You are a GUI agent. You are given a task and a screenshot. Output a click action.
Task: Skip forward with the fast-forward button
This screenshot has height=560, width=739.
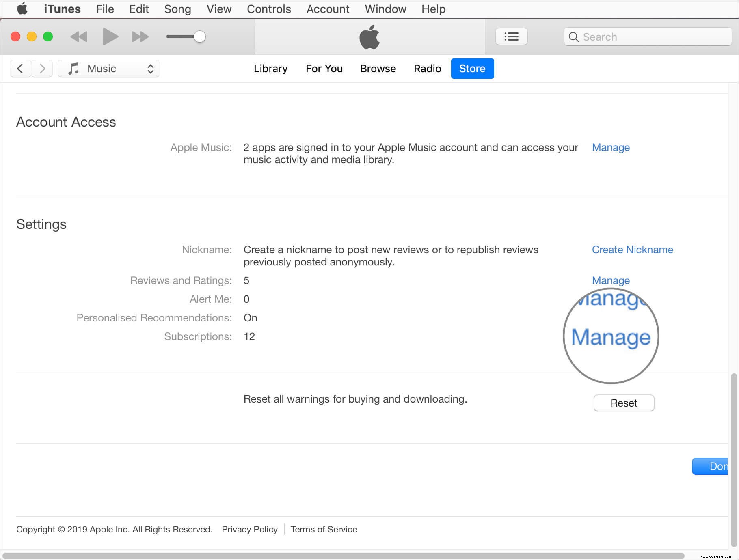coord(140,37)
